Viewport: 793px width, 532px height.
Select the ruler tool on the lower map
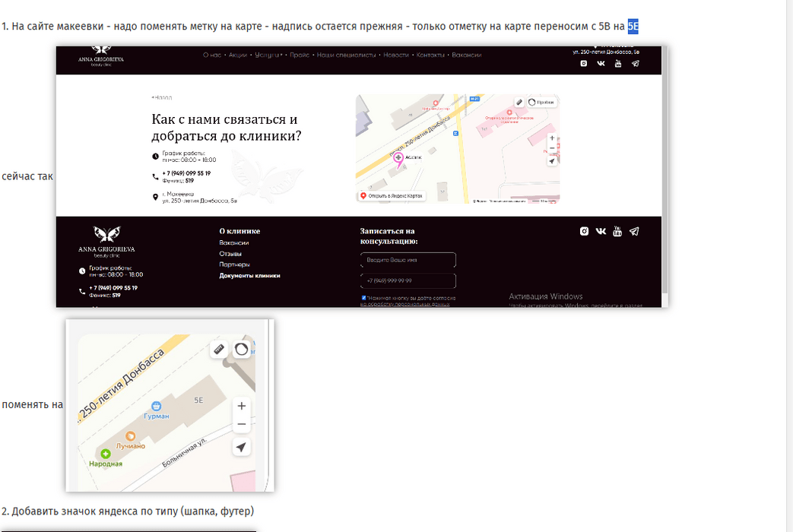[219, 349]
